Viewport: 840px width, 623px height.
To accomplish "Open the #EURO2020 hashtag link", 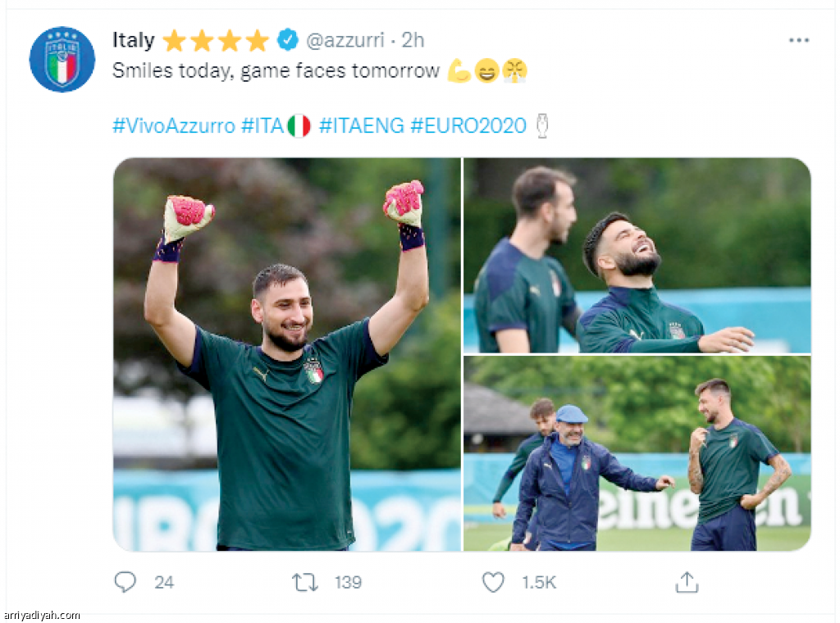I will [x=468, y=125].
